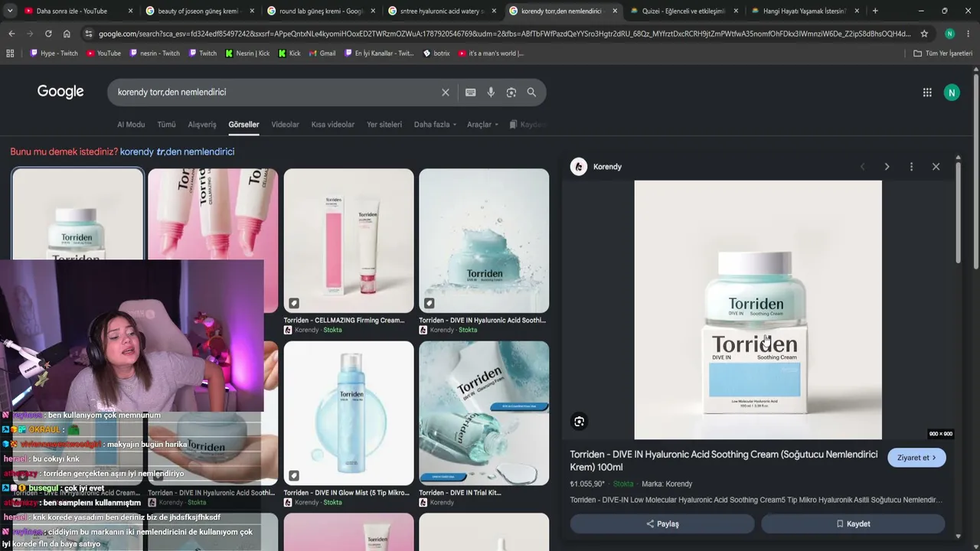This screenshot has height=551, width=980.
Task: Switch to the Quizei browser tab
Action: click(x=683, y=11)
